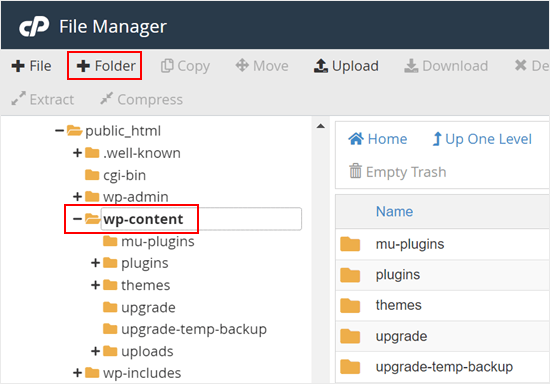This screenshot has height=384, width=550.
Task: Click the cgi-bin folder icon in tree
Action: tap(92, 174)
